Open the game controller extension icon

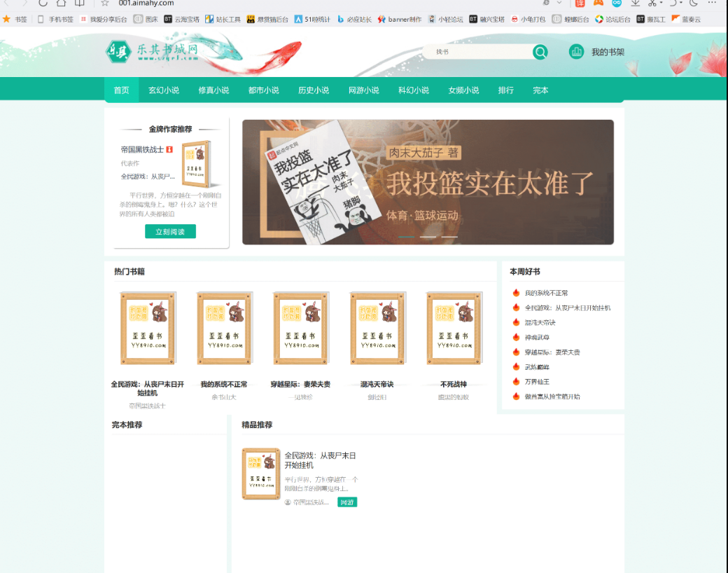598,3
